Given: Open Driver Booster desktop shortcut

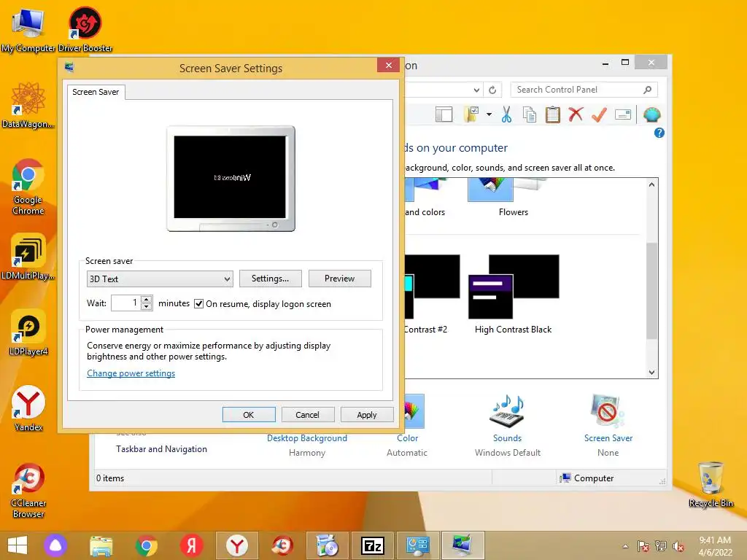Looking at the screenshot, I should 85,29.
